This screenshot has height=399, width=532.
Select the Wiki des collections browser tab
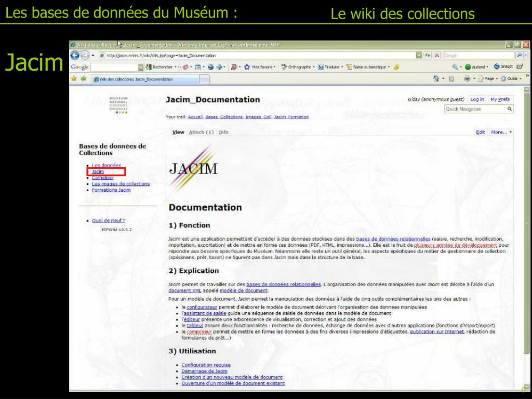click(145, 79)
